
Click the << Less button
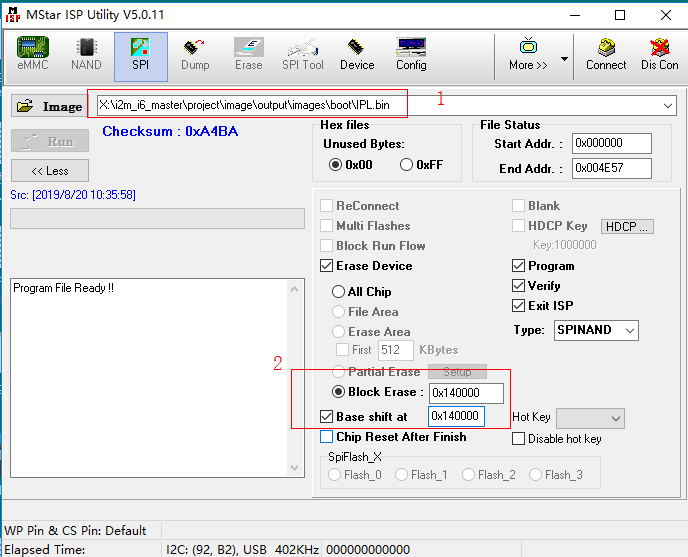click(50, 171)
